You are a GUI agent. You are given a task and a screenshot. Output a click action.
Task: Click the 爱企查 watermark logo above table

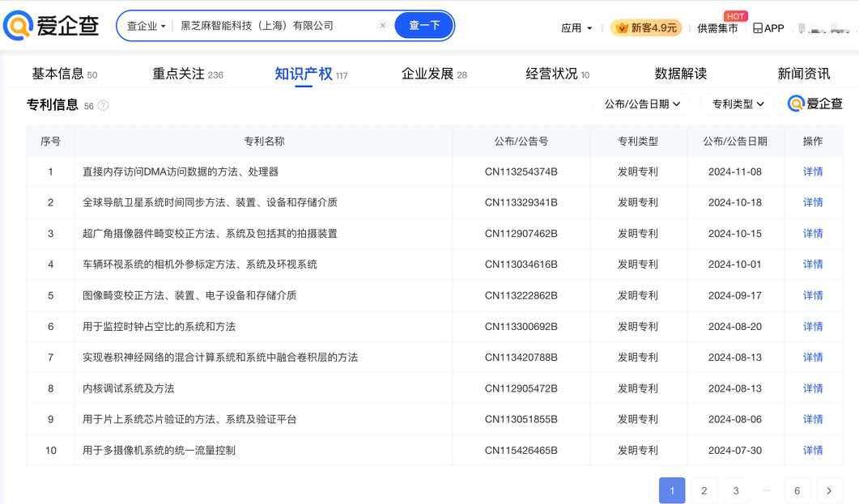[815, 104]
